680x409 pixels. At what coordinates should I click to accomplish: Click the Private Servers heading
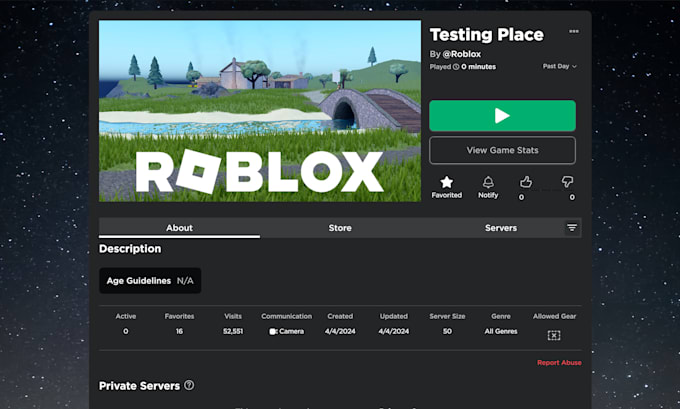[x=139, y=386]
